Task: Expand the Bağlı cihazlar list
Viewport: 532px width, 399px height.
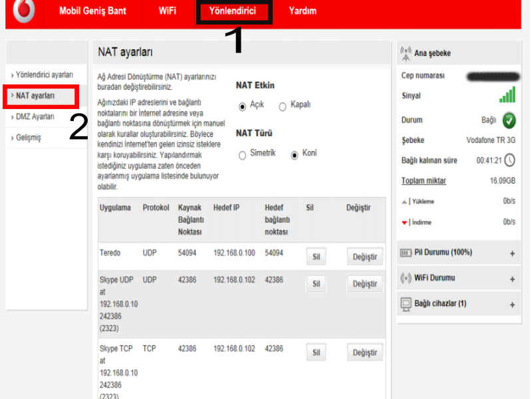Action: point(512,305)
